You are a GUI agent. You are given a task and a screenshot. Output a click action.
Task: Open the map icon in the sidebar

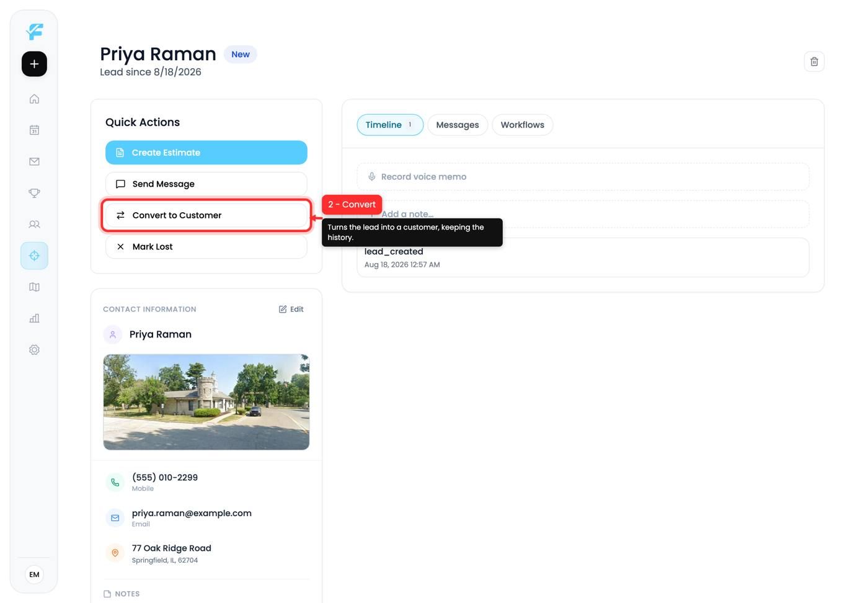[34, 287]
